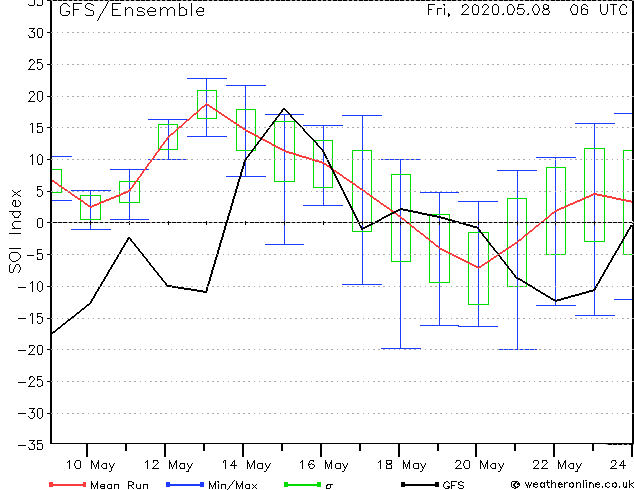Click the 18 May x-axis label
Image resolution: width=634 pixels, height=490 pixels.
[x=402, y=465]
